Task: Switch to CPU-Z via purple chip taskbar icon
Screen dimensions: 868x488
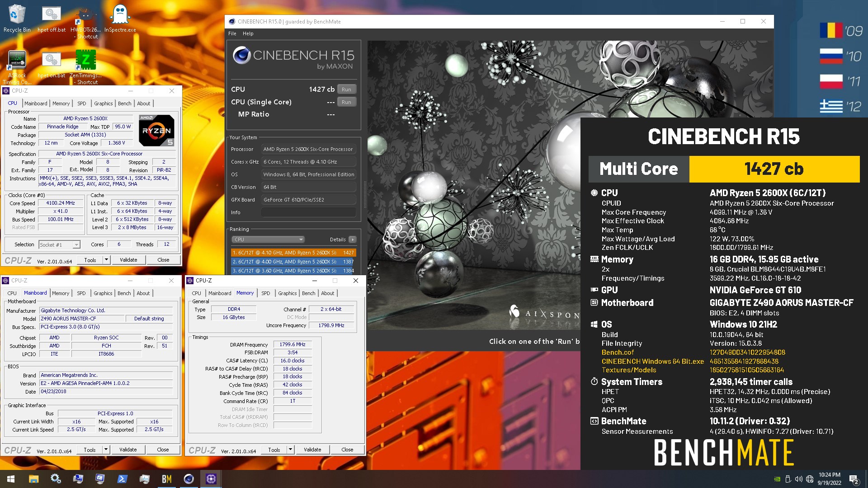Action: click(x=211, y=479)
